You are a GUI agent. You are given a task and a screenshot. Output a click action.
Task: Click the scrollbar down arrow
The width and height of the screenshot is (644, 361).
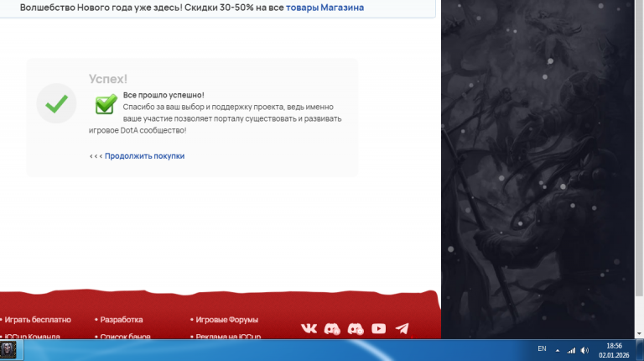click(639, 334)
